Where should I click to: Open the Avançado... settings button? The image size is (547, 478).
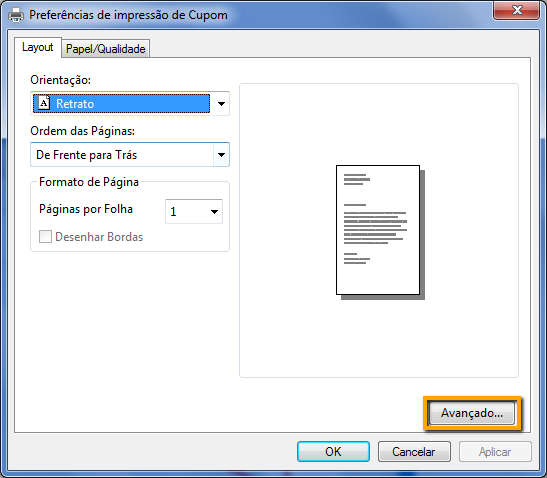472,413
